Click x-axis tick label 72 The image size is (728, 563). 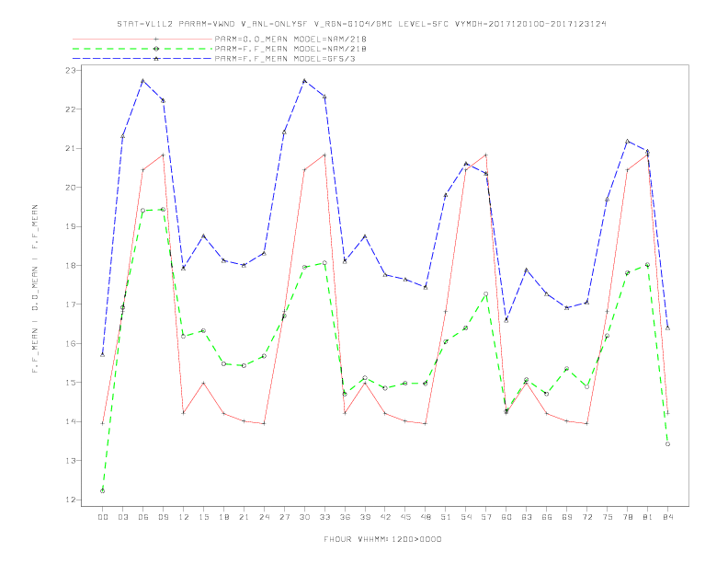click(586, 517)
